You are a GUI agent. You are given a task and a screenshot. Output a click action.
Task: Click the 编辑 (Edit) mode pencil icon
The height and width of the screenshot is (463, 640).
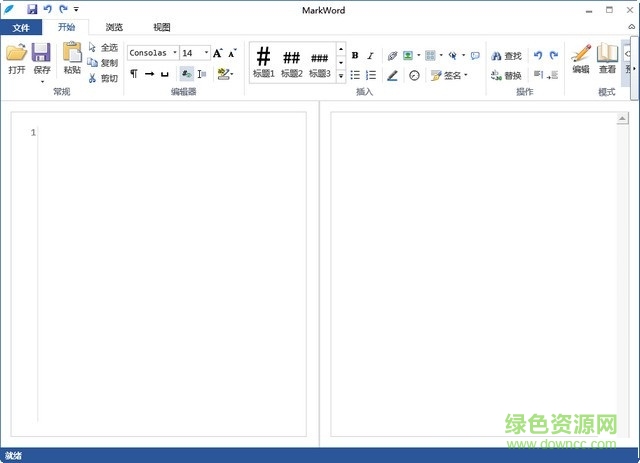[581, 56]
